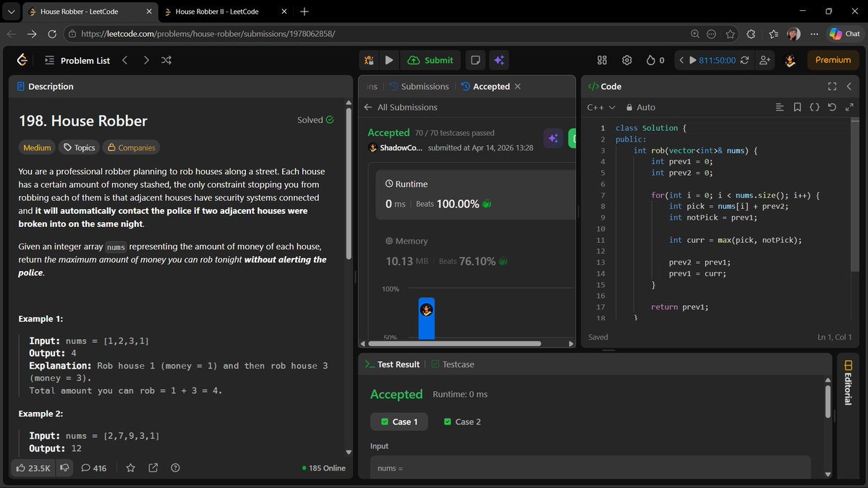This screenshot has width=868, height=488.
Task: Toggle the Auto save lock option
Action: point(640,107)
